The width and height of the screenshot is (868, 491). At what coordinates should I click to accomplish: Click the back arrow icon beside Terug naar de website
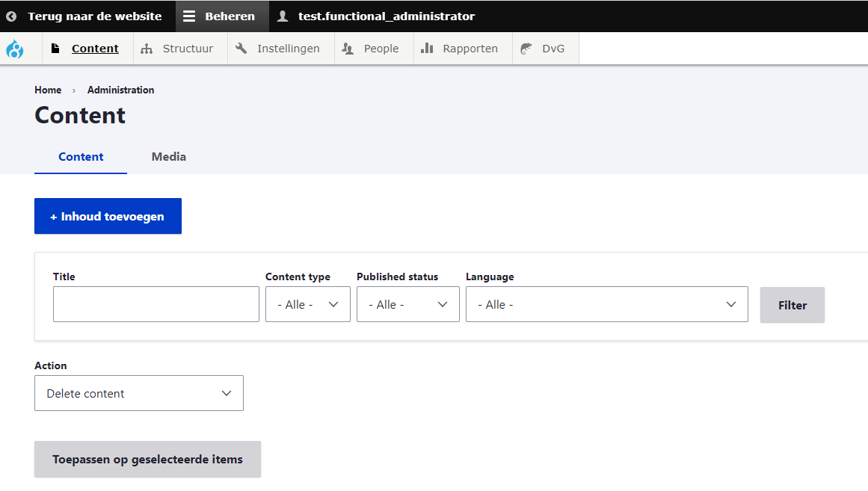(x=11, y=16)
